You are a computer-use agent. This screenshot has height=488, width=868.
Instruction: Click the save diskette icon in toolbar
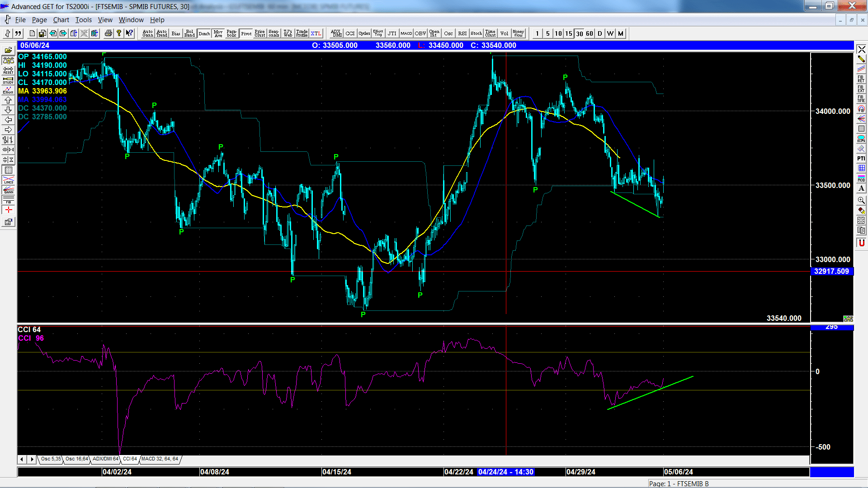click(x=42, y=33)
